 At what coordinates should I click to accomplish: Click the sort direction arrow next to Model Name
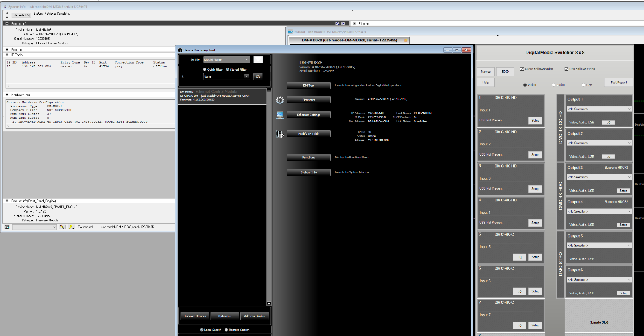(258, 59)
